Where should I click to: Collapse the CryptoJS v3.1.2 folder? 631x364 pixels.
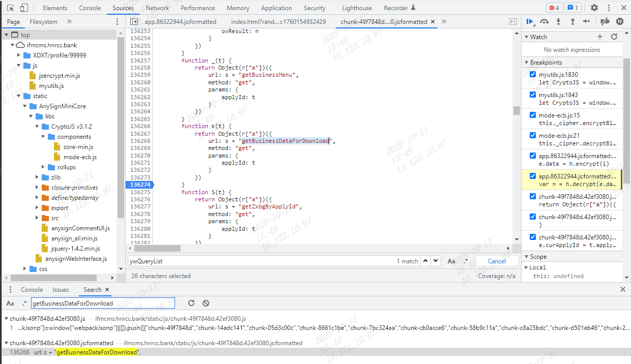[x=37, y=127]
